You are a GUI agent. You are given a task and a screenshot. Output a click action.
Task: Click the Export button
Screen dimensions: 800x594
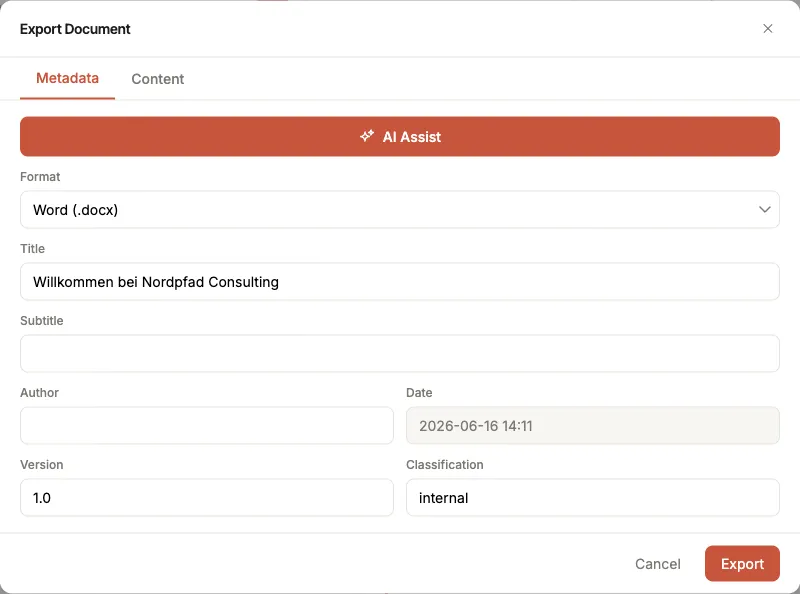point(742,564)
